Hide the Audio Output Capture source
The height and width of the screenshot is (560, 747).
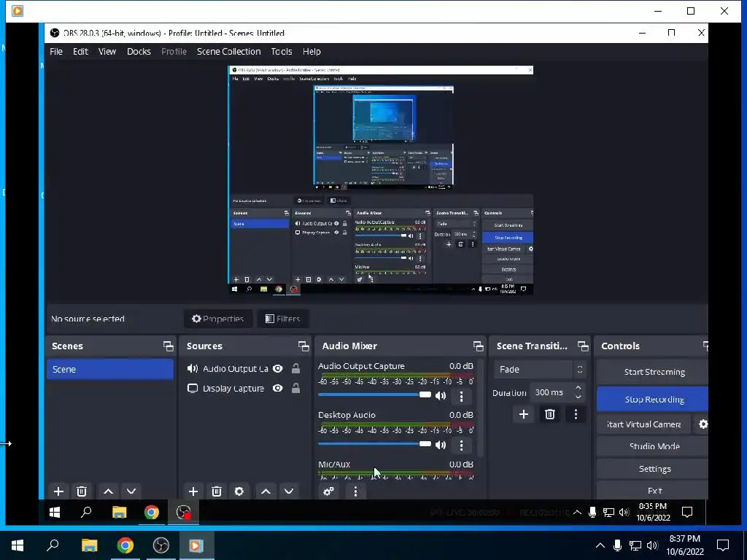pos(278,368)
